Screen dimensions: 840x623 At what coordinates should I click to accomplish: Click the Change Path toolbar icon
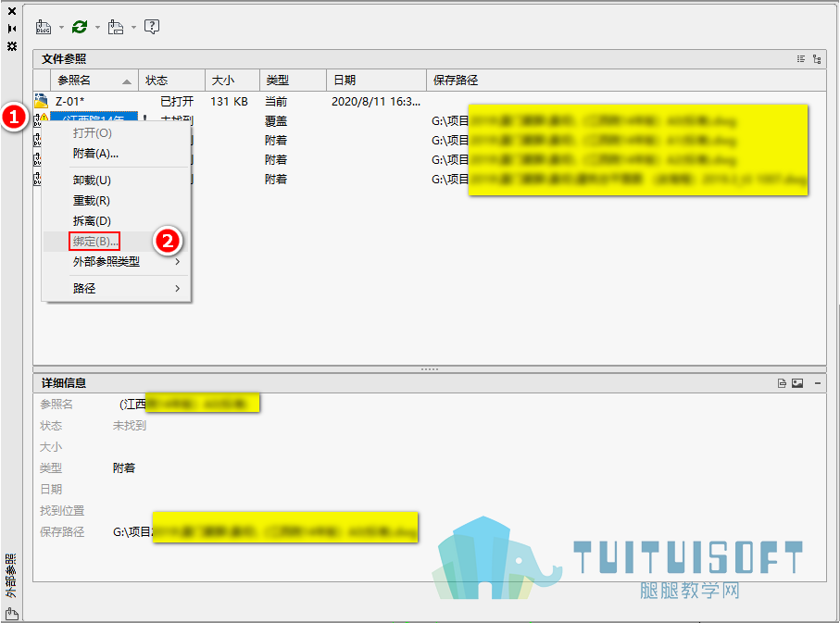116,27
